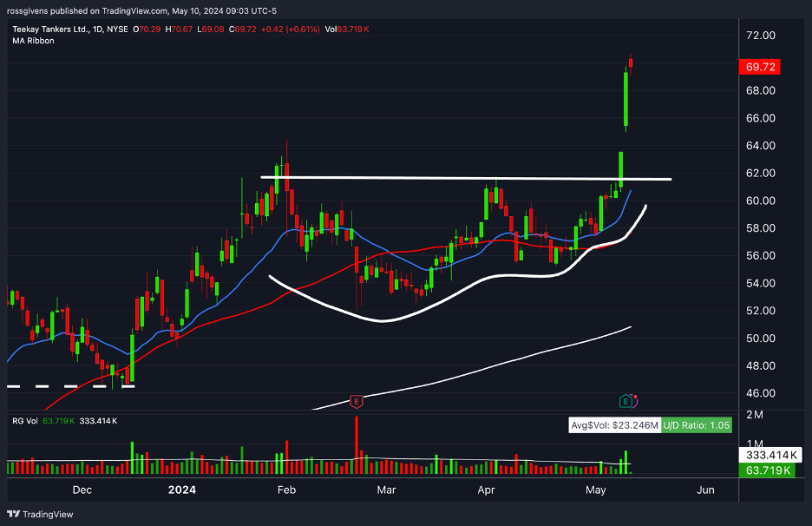Click the 56.00 price axis label
812x526 pixels.
coord(760,255)
